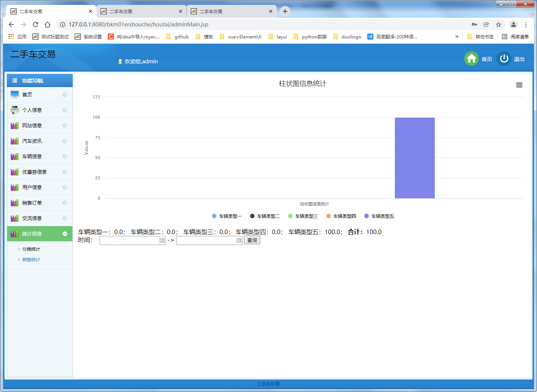Open calendar picker of end time field
This screenshot has width=537, height=392.
(x=239, y=240)
